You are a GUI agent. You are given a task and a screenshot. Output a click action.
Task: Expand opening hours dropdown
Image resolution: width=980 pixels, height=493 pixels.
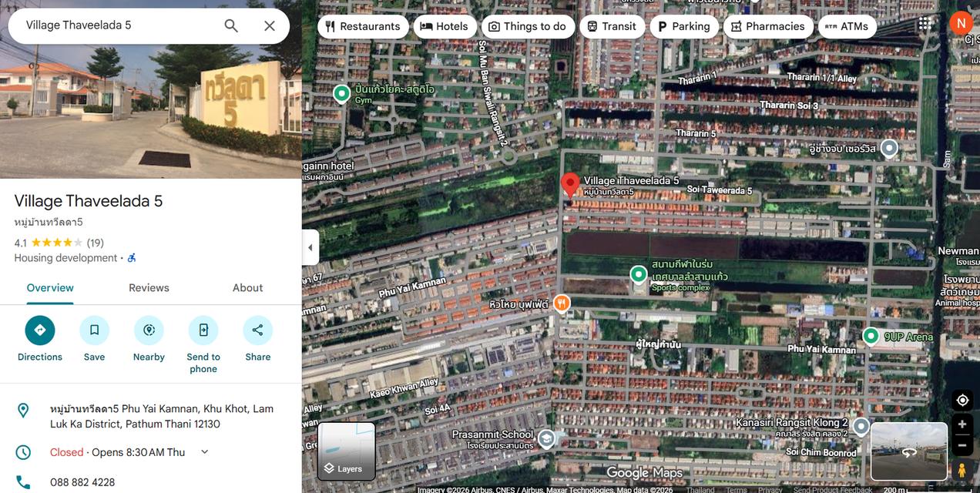tap(205, 452)
